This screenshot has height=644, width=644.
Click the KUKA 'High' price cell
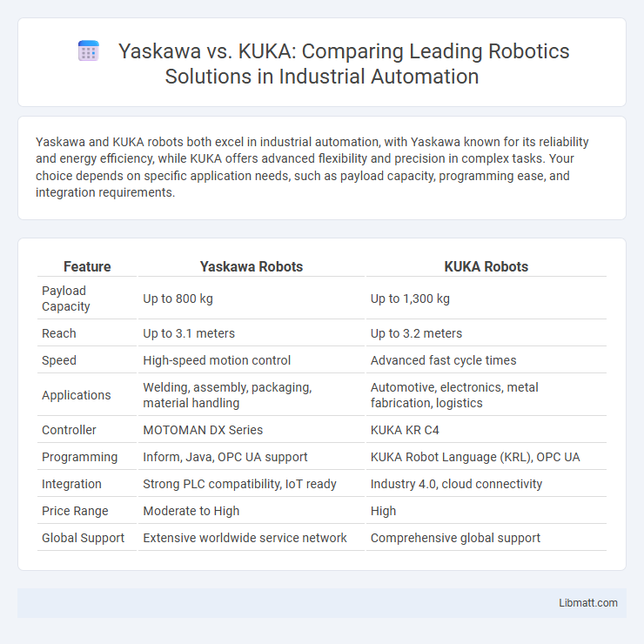point(486,511)
